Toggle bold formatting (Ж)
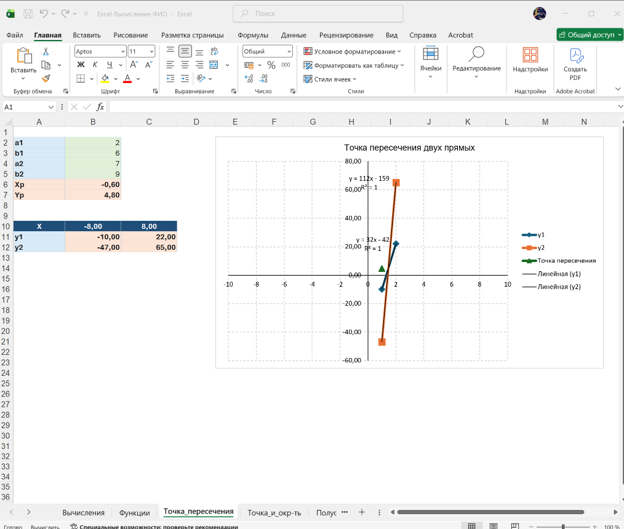This screenshot has height=529, width=624. pyautogui.click(x=81, y=65)
